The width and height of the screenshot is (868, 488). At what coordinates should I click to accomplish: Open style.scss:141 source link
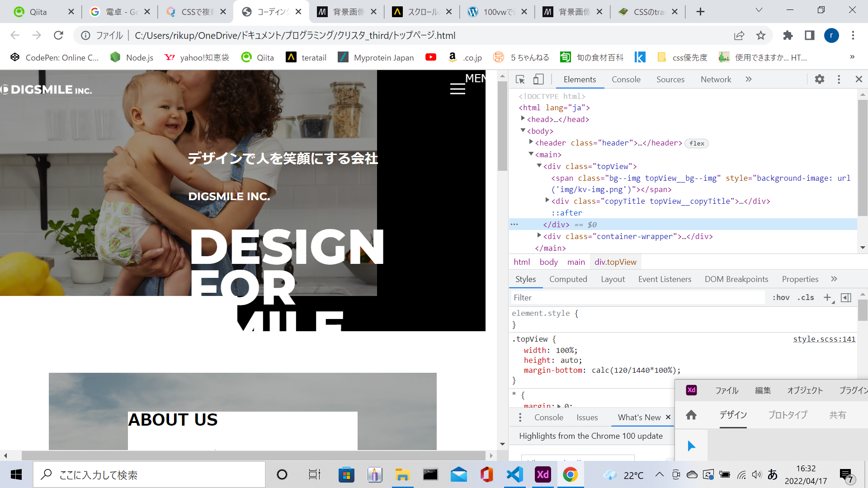824,339
